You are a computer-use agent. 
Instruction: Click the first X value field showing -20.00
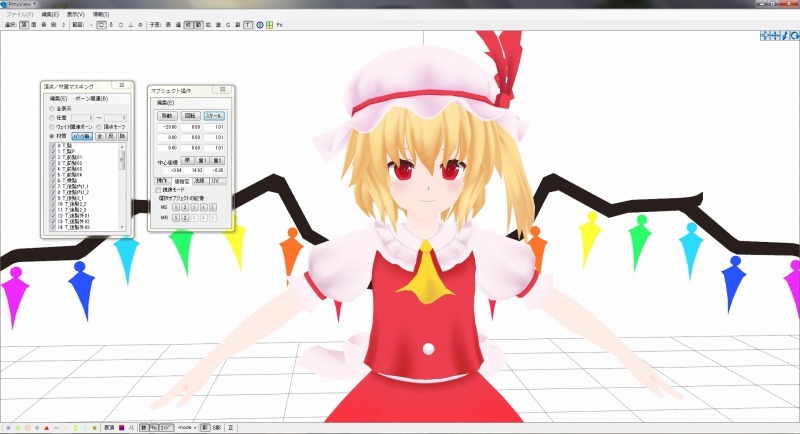coord(167,126)
